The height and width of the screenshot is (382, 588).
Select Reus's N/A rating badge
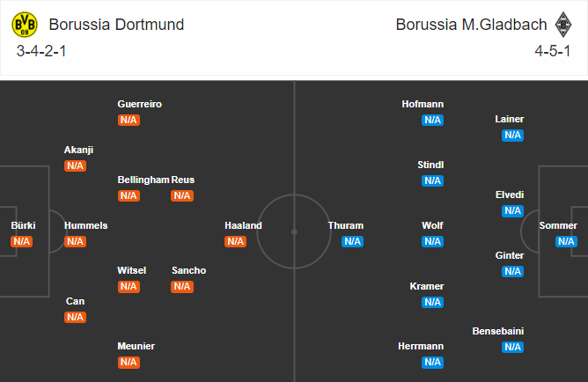(x=182, y=195)
